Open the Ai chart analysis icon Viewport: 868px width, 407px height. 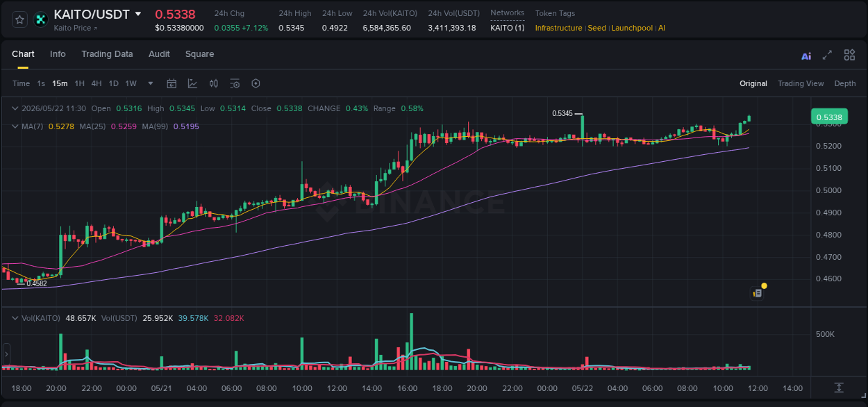pyautogui.click(x=806, y=56)
